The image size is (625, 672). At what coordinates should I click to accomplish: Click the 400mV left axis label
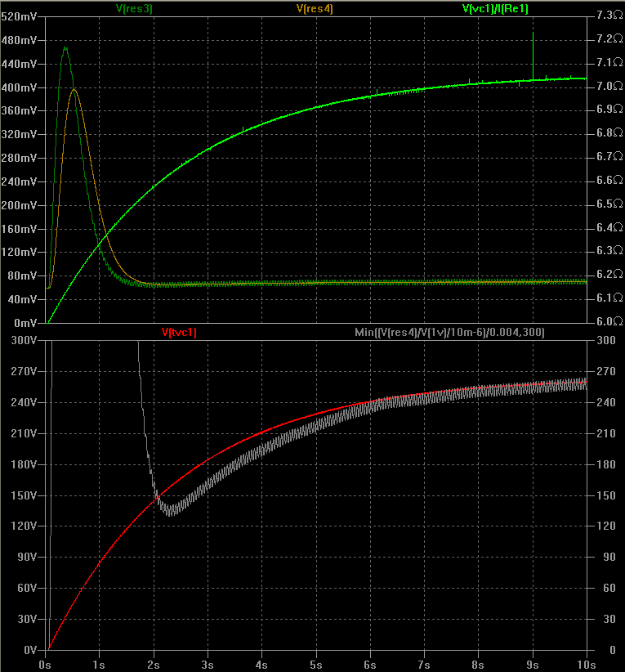(19, 87)
